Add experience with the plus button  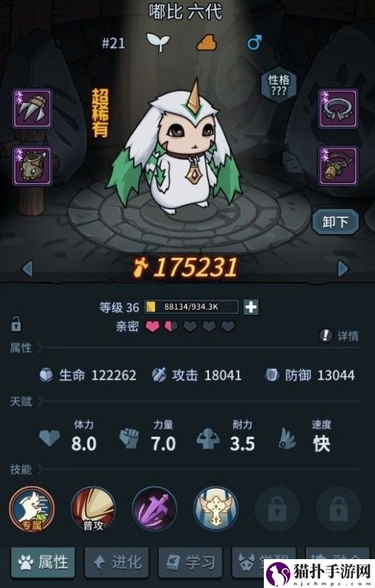pyautogui.click(x=250, y=307)
